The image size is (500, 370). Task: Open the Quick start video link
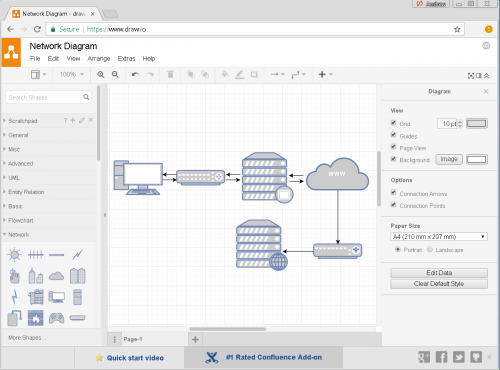(x=130, y=358)
